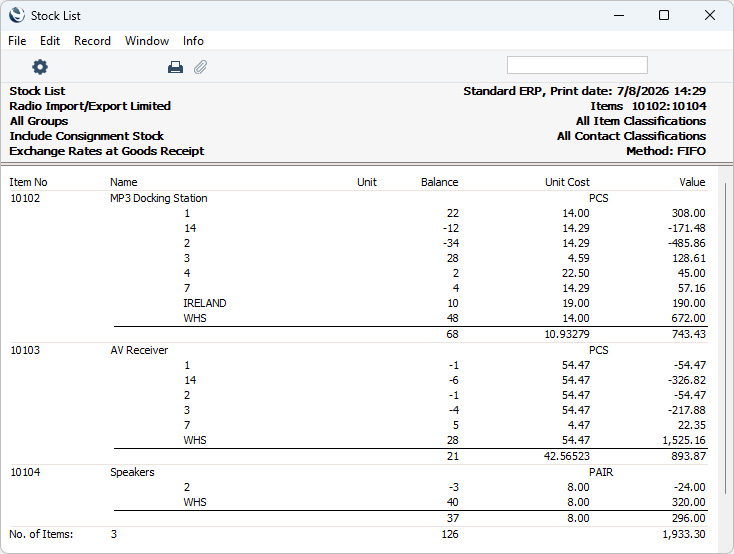Click the Item No column header

click(x=29, y=182)
